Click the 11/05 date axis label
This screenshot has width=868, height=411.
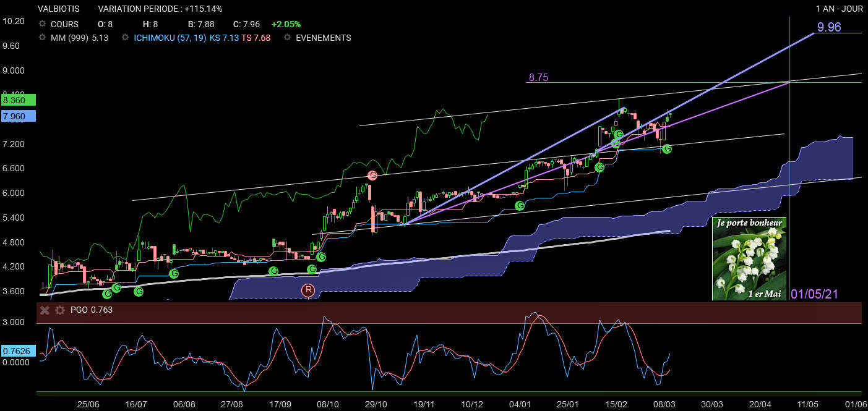click(807, 404)
